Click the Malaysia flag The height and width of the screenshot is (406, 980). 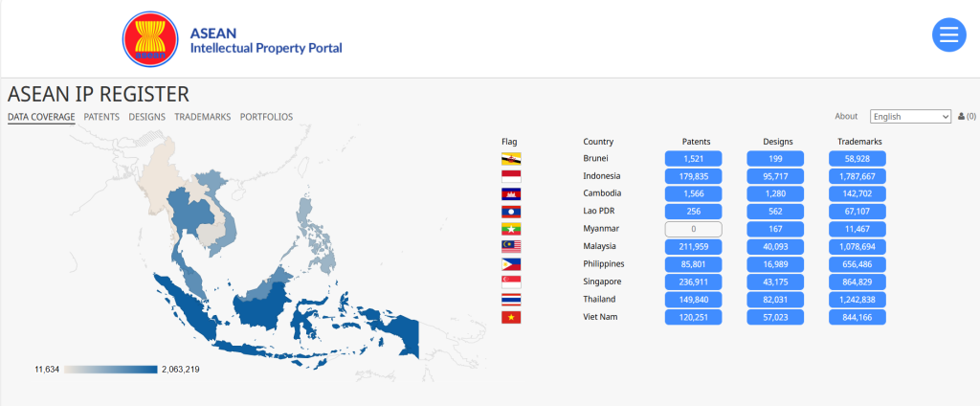[x=511, y=246]
